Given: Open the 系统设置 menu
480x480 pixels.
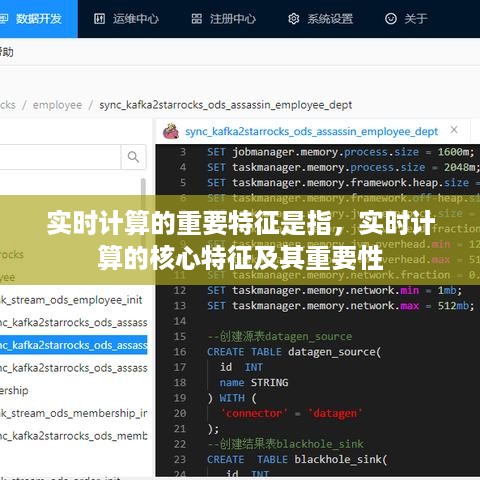Looking at the screenshot, I should [320, 19].
